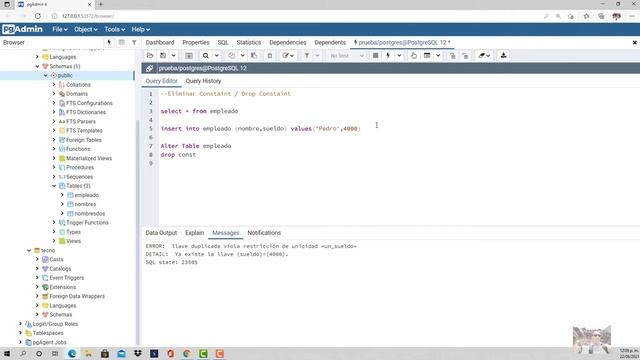Reload the browser page
The height and width of the screenshot is (360, 640).
[x=38, y=16]
